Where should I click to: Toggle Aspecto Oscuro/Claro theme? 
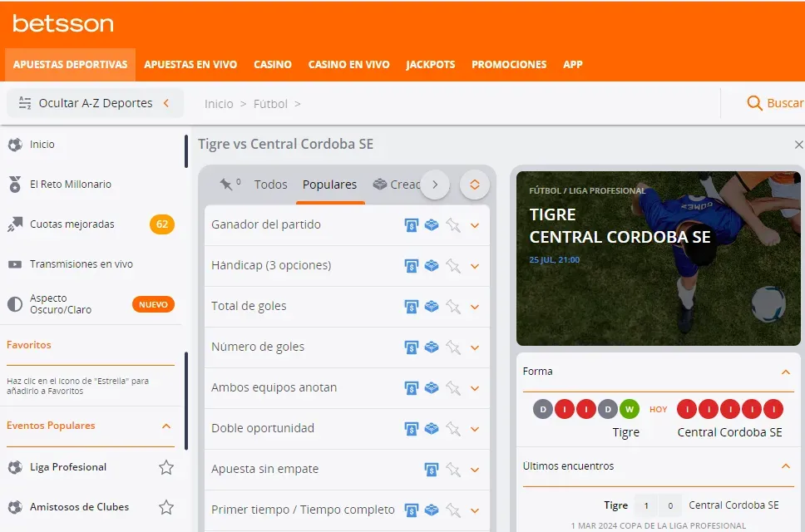click(15, 304)
